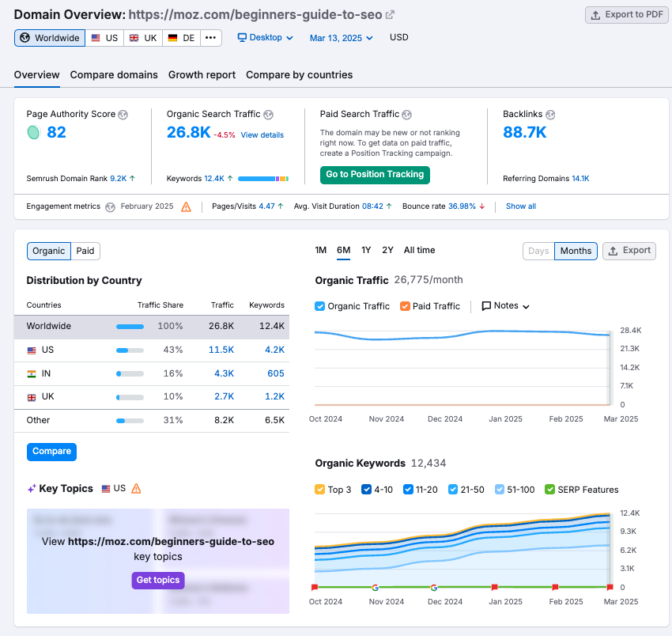Set chart range to 2Y
Viewport: 672px width, 636px height.
click(x=388, y=251)
